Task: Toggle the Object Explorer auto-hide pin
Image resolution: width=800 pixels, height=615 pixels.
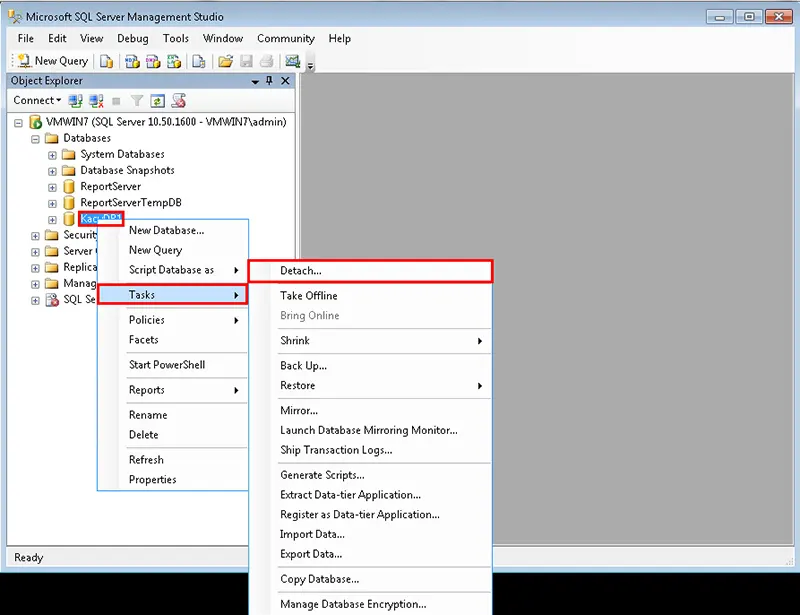Action: (269, 81)
